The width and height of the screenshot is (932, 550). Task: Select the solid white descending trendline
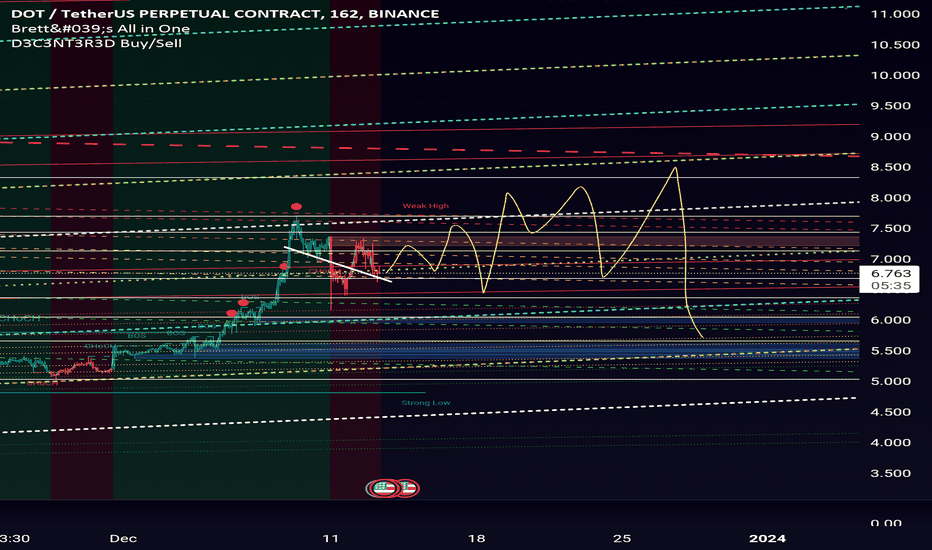(x=338, y=264)
